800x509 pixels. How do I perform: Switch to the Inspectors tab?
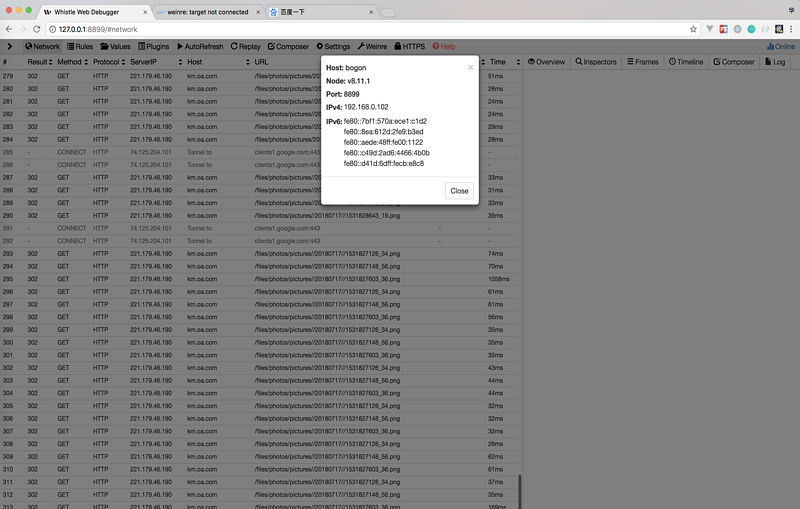596,62
